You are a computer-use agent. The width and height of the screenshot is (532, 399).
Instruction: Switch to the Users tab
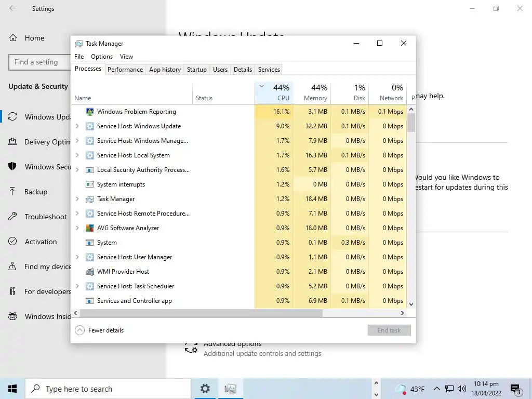220,70
